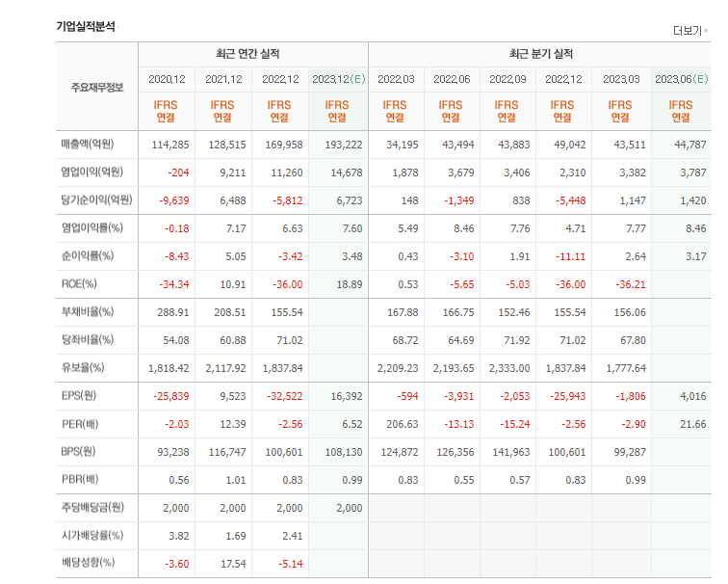Click the PBR(배) row label
Viewport: 728px width, 584px height.
[x=80, y=480]
